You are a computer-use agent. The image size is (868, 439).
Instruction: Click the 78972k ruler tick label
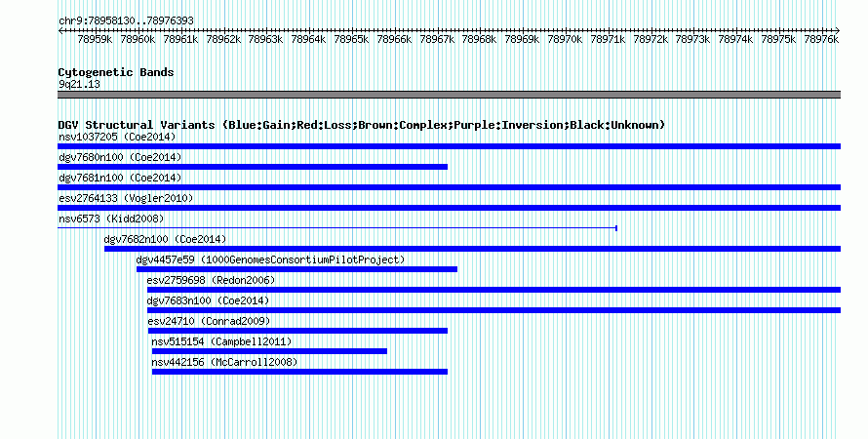click(651, 39)
